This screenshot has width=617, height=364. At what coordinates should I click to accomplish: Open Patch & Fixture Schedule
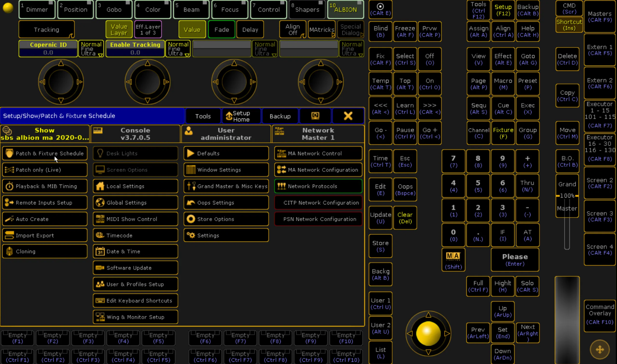[x=45, y=153]
